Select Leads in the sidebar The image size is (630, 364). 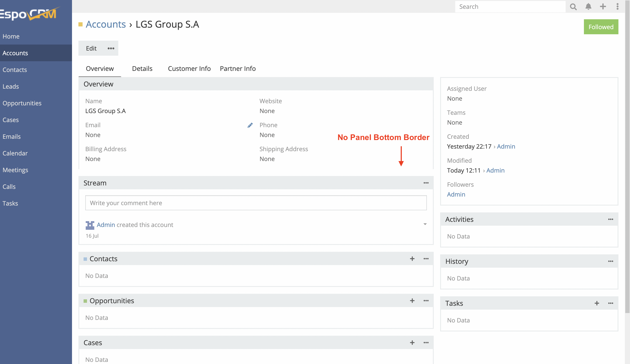point(11,87)
